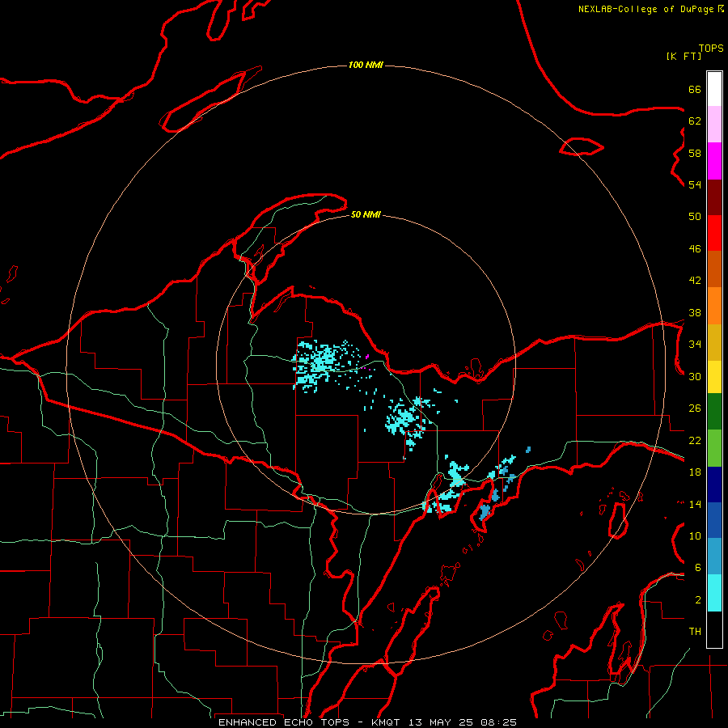The height and width of the screenshot is (728, 728).
Task: Click the 50 NMI range ring label
Action: (x=366, y=214)
